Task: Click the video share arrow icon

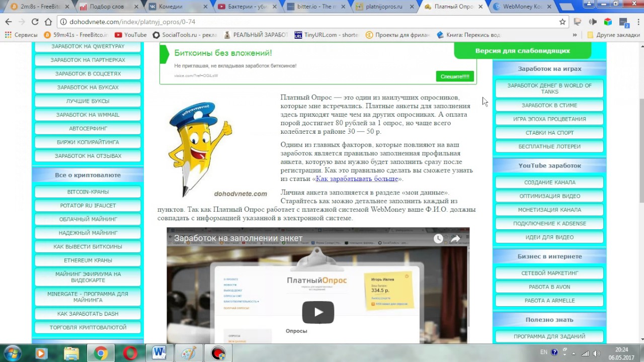Action: pyautogui.click(x=455, y=239)
